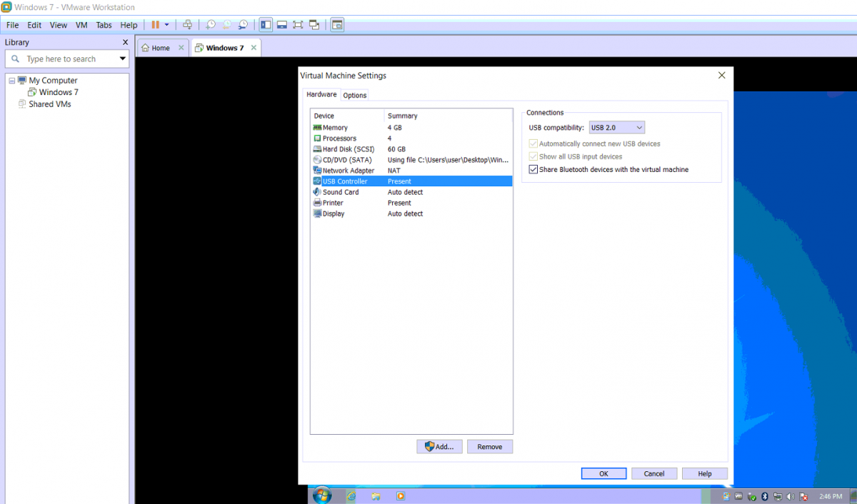The width and height of the screenshot is (857, 504).
Task: Toggle Share Bluetooth devices with the virtual machine
Action: click(x=608, y=169)
